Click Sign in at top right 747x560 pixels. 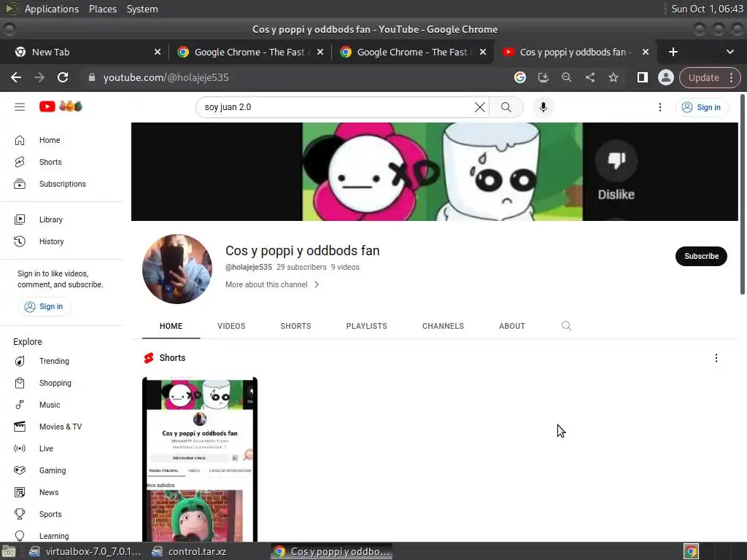[701, 107]
